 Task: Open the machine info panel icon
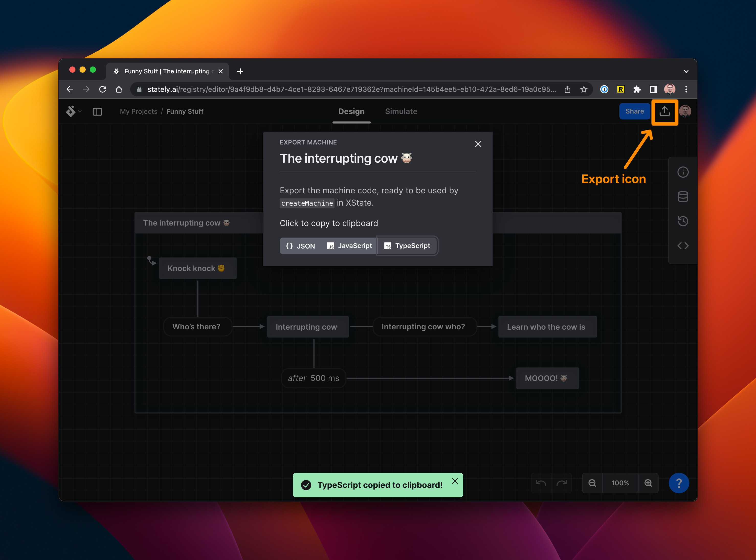point(683,172)
